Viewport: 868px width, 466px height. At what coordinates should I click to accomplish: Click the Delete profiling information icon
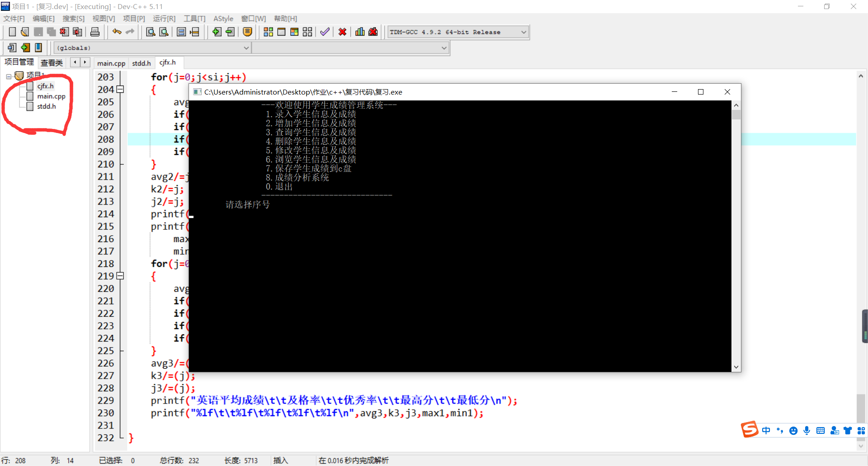(373, 32)
